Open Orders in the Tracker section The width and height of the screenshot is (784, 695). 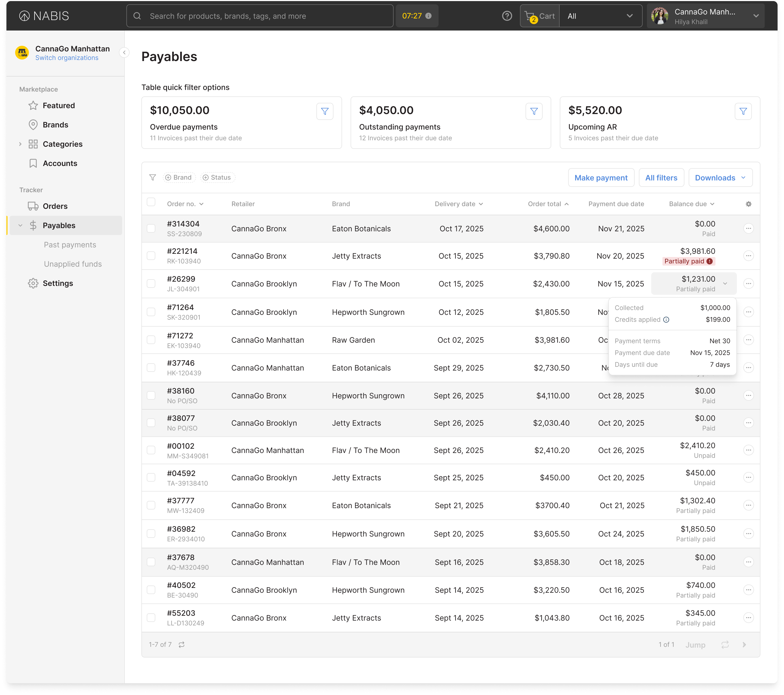(x=55, y=206)
